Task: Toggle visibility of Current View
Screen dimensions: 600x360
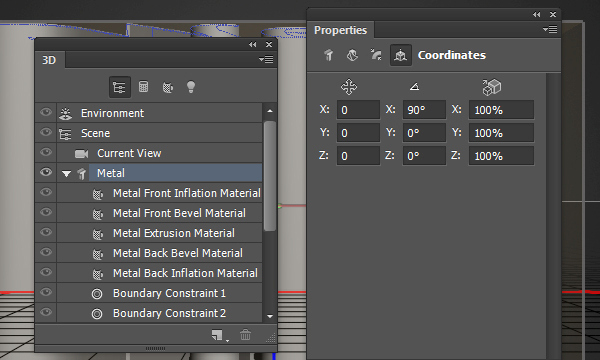Action: (46, 152)
